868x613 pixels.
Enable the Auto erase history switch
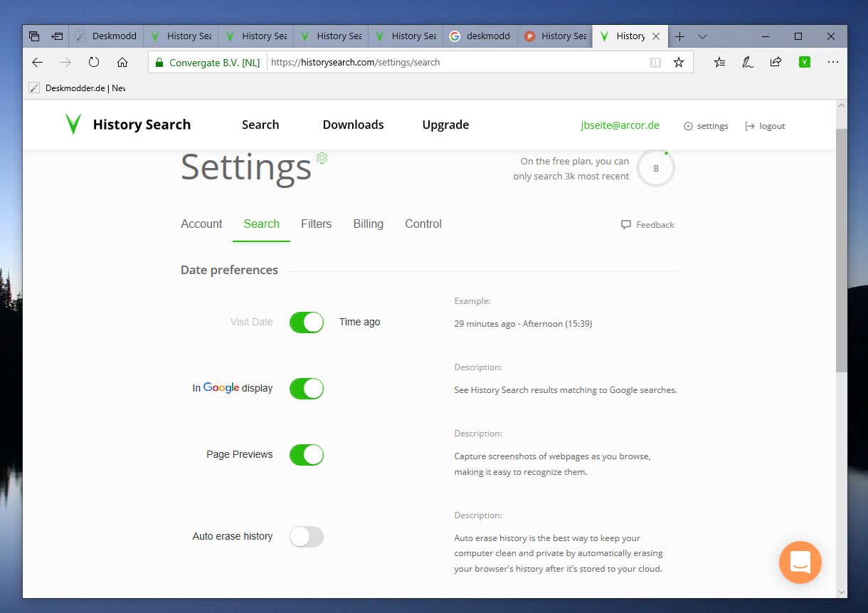[307, 537]
